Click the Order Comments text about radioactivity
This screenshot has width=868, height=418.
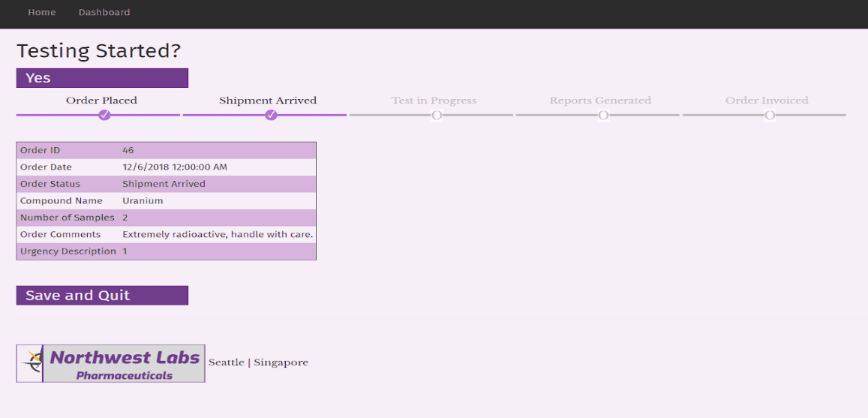[x=218, y=235]
